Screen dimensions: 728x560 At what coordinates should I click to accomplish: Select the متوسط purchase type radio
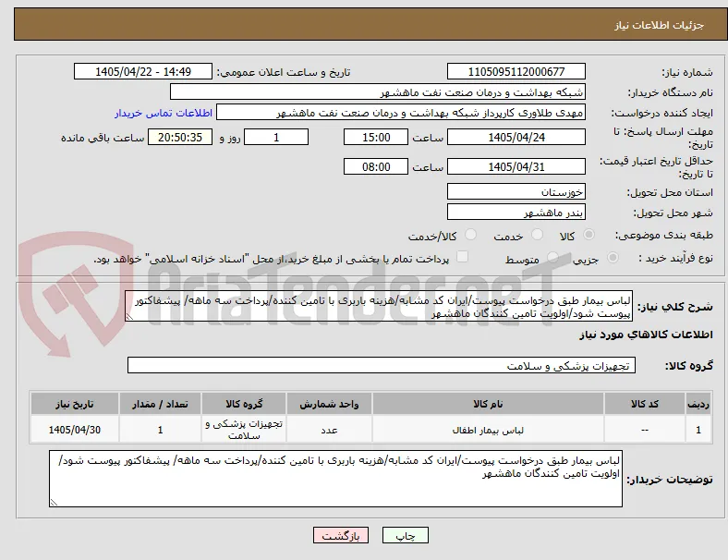coord(552,258)
